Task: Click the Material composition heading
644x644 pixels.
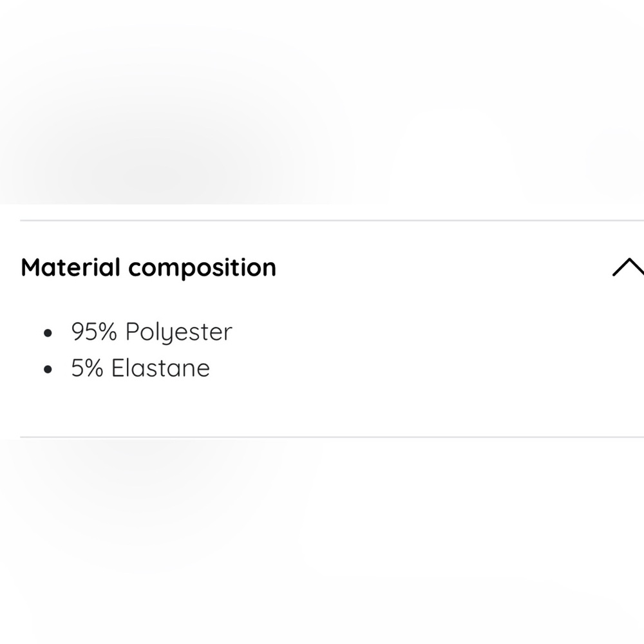Action: click(148, 268)
